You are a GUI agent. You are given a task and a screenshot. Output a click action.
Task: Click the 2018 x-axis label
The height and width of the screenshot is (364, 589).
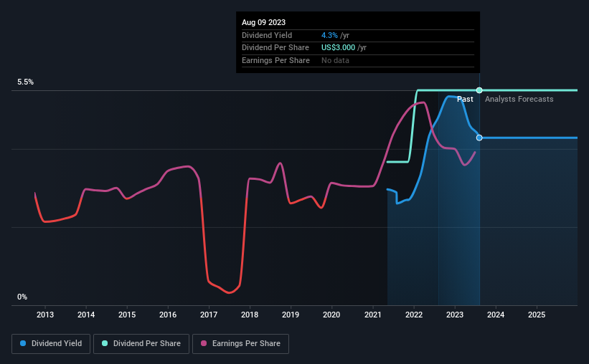pos(250,315)
